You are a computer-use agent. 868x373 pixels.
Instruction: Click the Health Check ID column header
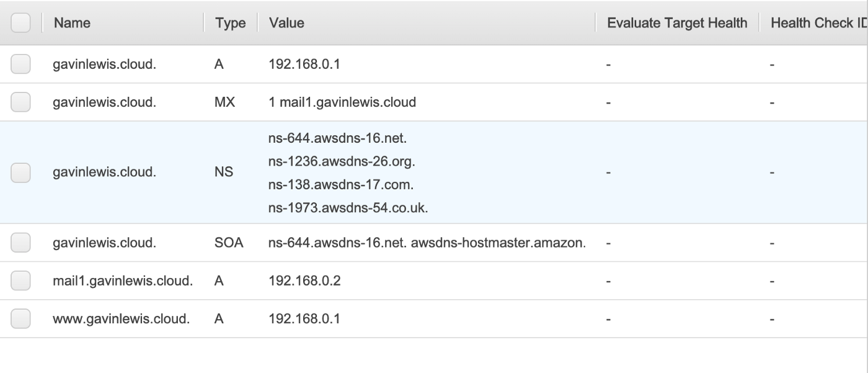(819, 23)
